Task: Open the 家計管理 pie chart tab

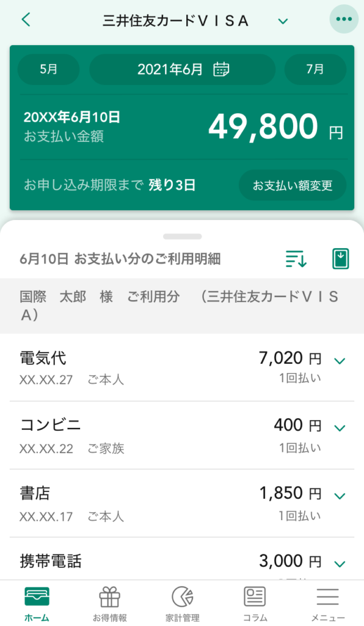Action: click(183, 604)
